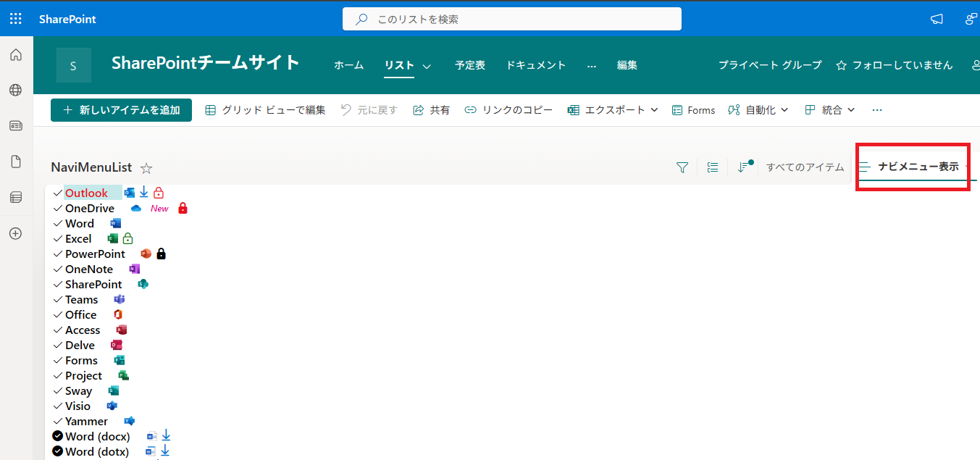
Task: Open ドキュメント in site navigation
Action: 536,65
